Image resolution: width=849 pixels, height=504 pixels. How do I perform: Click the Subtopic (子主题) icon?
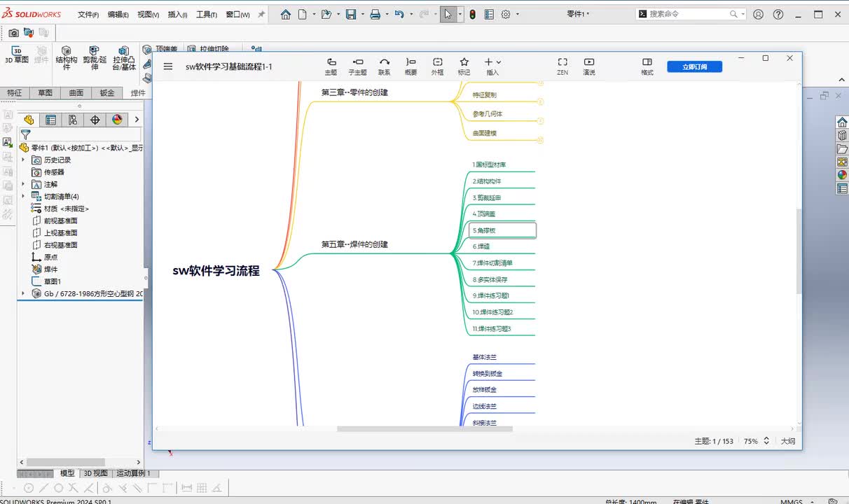click(357, 66)
